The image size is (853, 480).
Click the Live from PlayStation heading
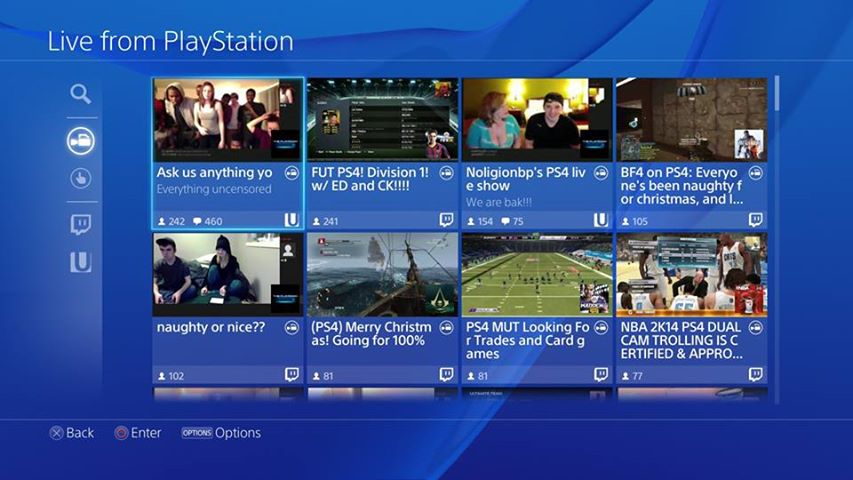pyautogui.click(x=170, y=42)
